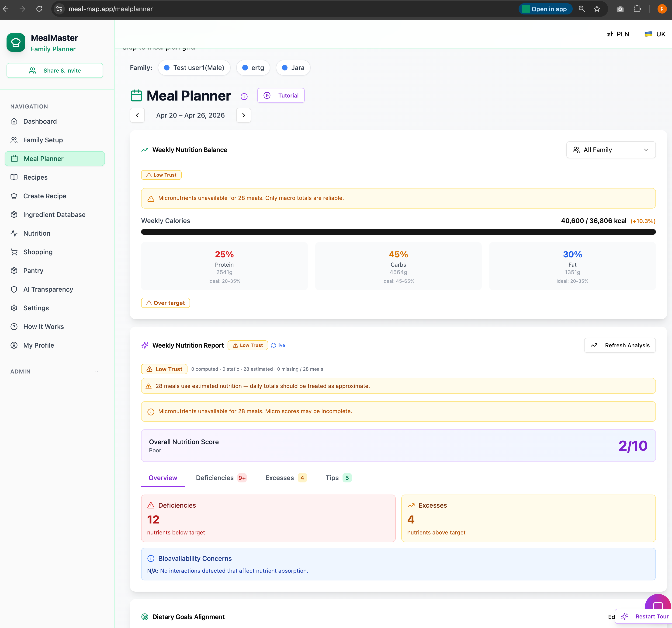Open Shopping list page
The image size is (672, 628).
(x=55, y=252)
